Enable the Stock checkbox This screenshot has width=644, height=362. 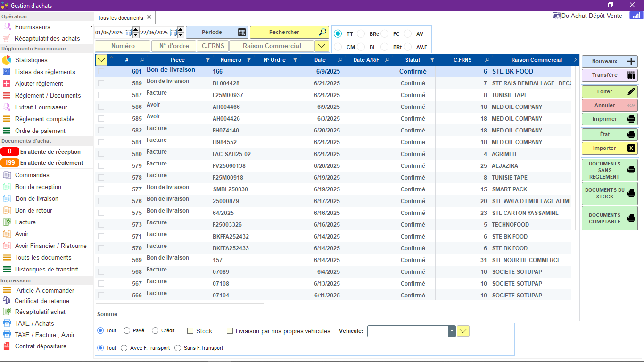pos(190,331)
